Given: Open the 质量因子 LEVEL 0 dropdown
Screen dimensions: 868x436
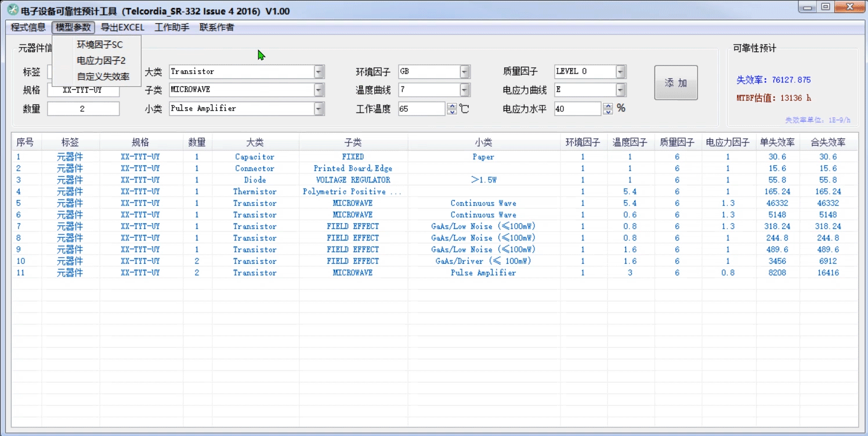Looking at the screenshot, I should pos(620,72).
